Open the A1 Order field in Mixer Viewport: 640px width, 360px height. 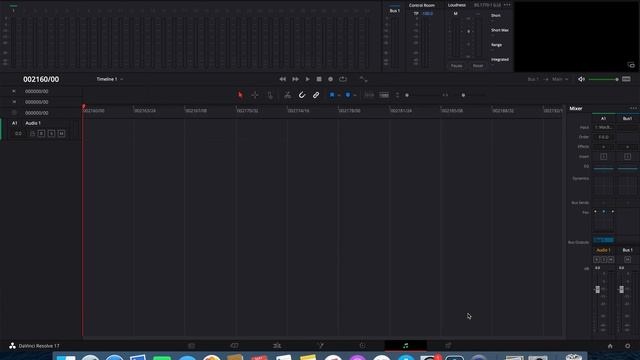(604, 137)
